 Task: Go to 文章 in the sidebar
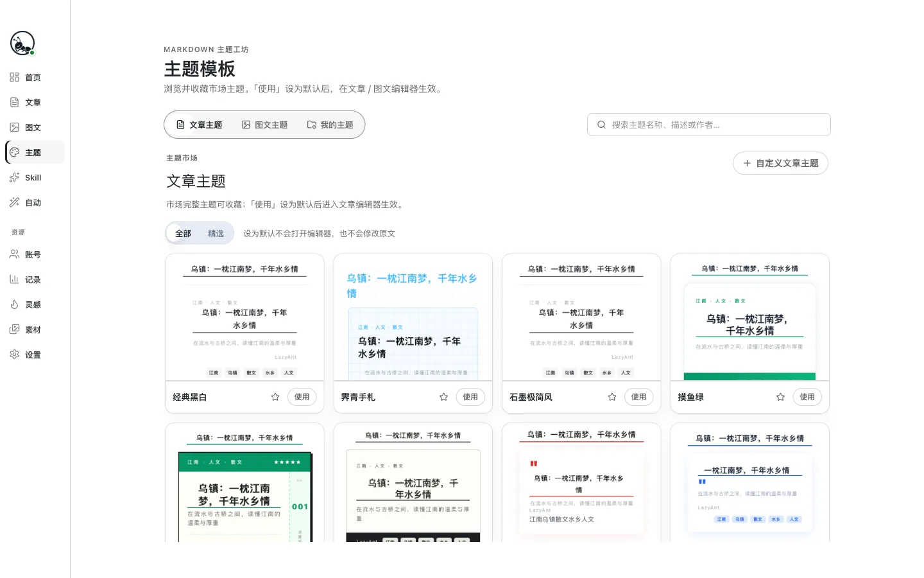[35, 102]
